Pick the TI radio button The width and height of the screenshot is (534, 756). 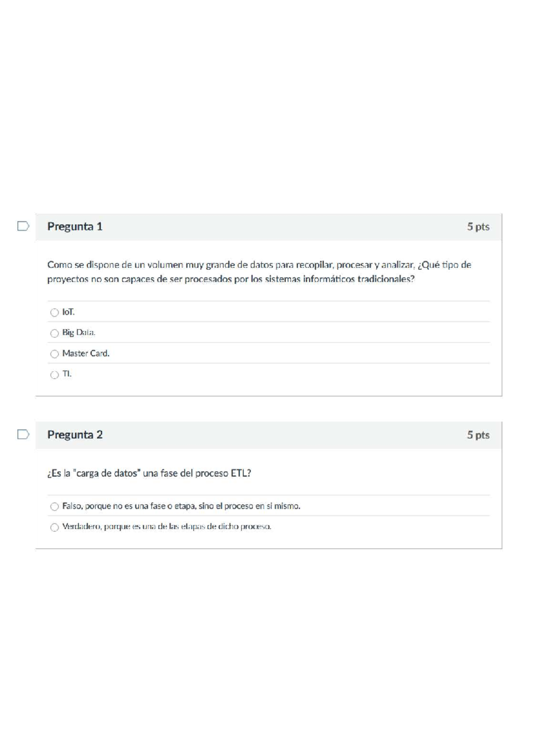pyautogui.click(x=55, y=375)
